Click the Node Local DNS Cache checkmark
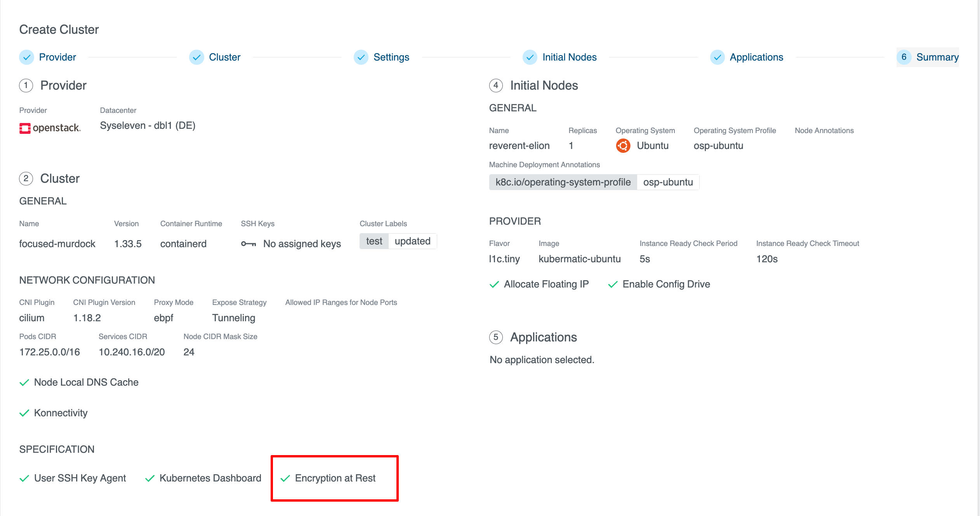The image size is (980, 516). pyautogui.click(x=24, y=382)
